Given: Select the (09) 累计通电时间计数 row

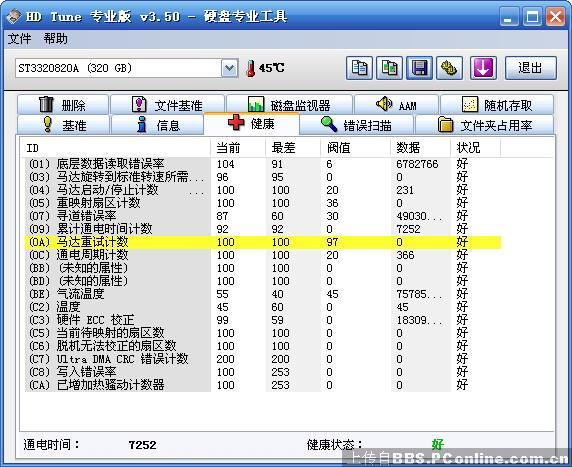Looking at the screenshot, I should click(x=263, y=229).
